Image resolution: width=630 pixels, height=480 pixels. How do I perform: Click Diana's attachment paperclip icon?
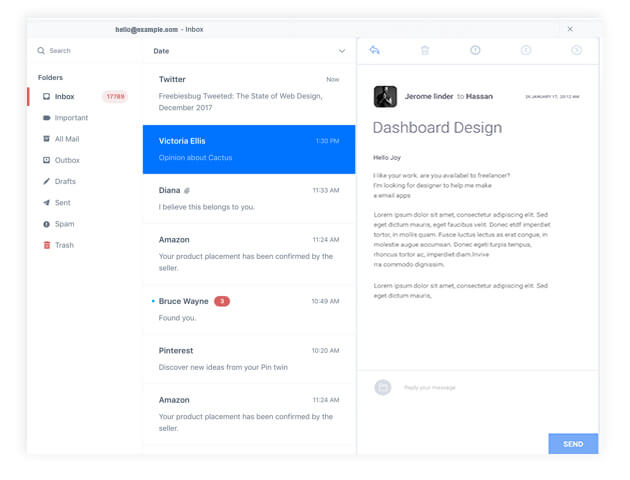click(187, 191)
